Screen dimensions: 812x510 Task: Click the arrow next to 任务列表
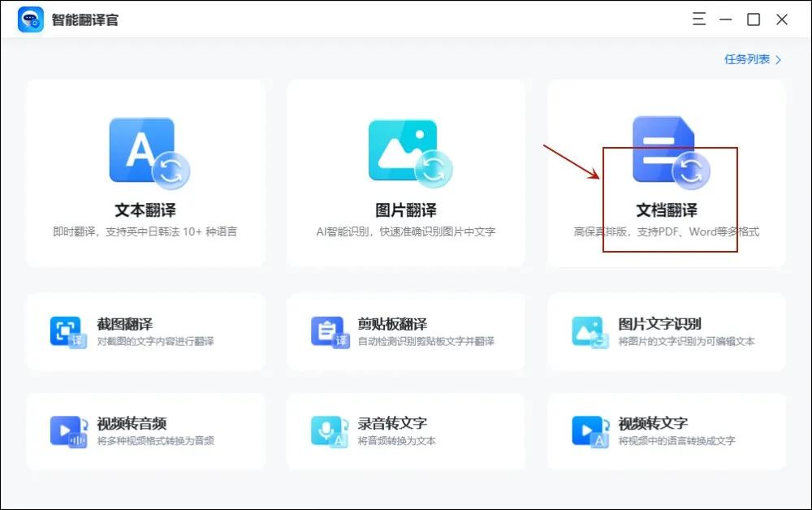[778, 60]
